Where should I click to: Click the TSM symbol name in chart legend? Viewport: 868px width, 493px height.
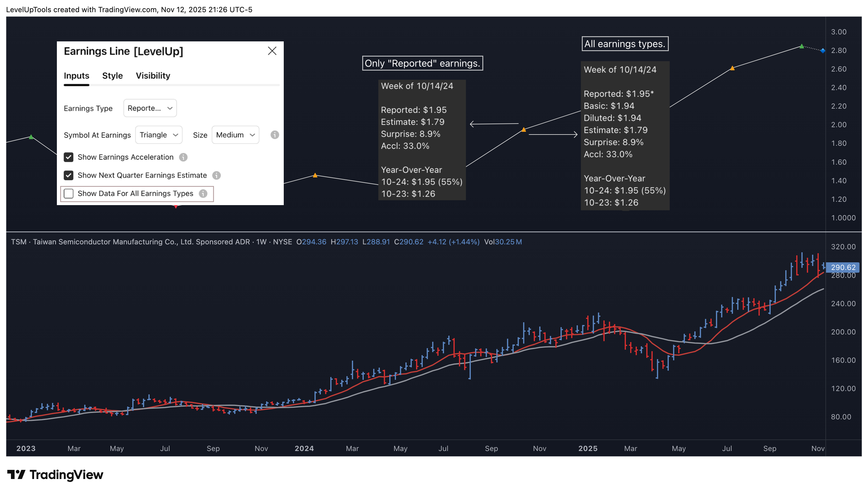click(19, 242)
